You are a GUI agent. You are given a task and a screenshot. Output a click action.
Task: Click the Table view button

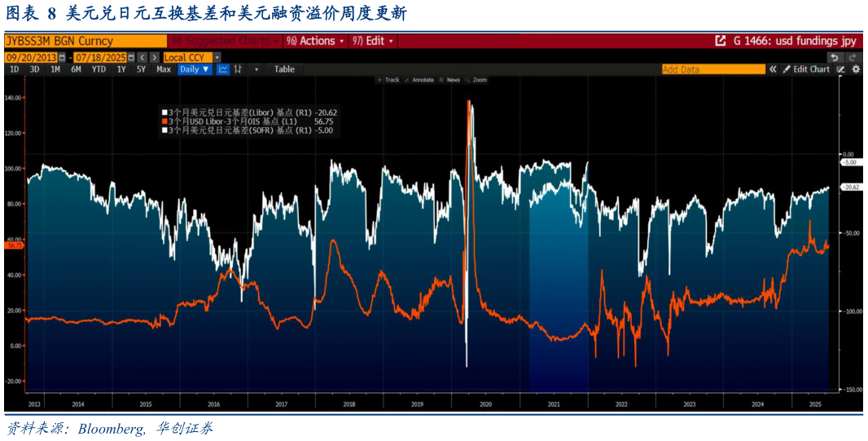click(x=284, y=69)
